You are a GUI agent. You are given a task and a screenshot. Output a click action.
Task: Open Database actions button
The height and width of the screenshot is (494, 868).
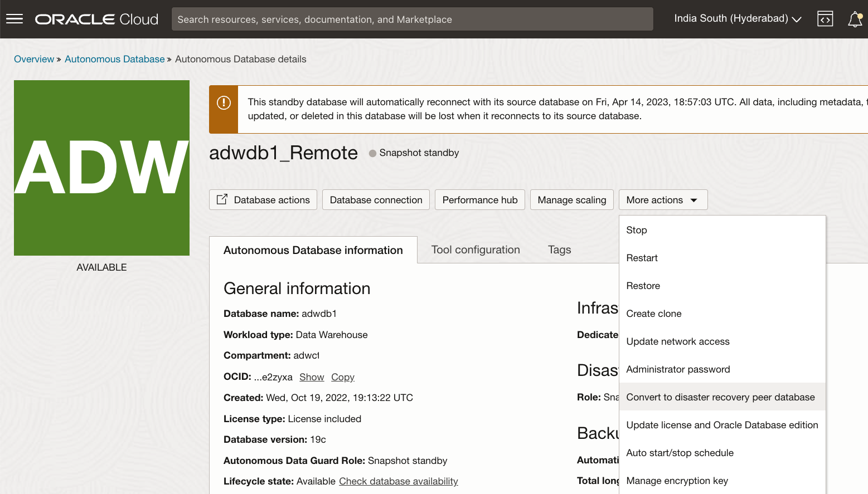(263, 200)
